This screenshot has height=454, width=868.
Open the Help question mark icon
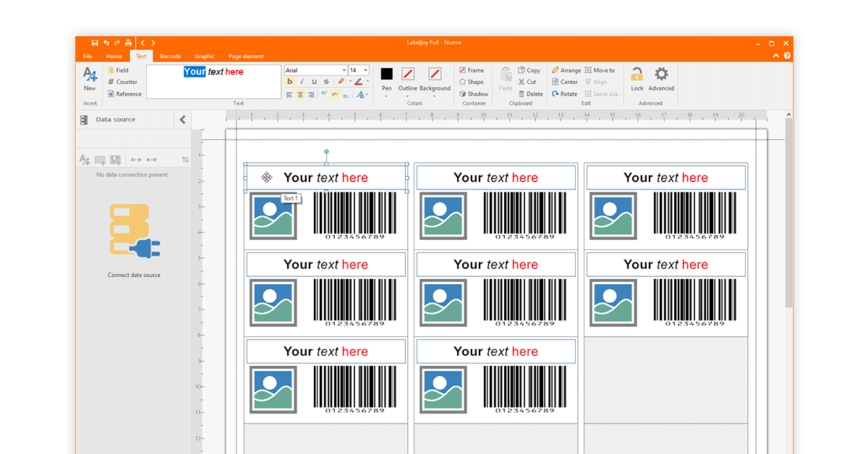point(787,56)
